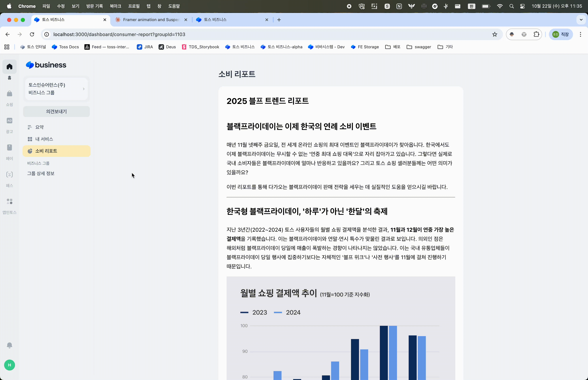Open macOS Control Center in menu bar
The width and height of the screenshot is (588, 380).
click(x=522, y=6)
